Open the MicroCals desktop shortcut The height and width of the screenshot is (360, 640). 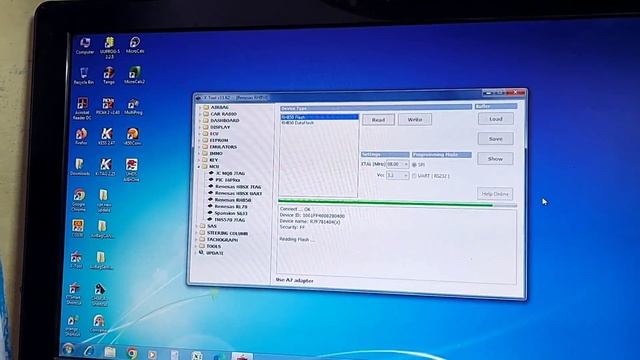[135, 45]
